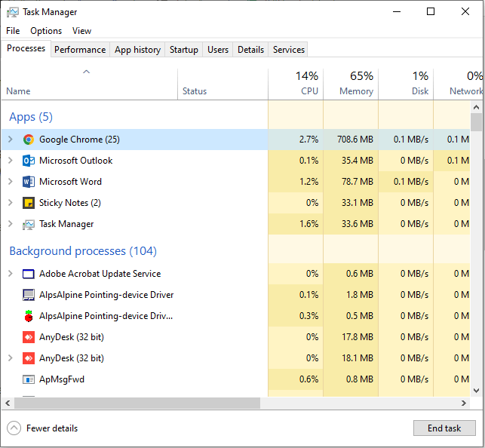Image resolution: width=485 pixels, height=448 pixels.
Task: Select the Sticky Notes (2) process name
Action: 70,203
